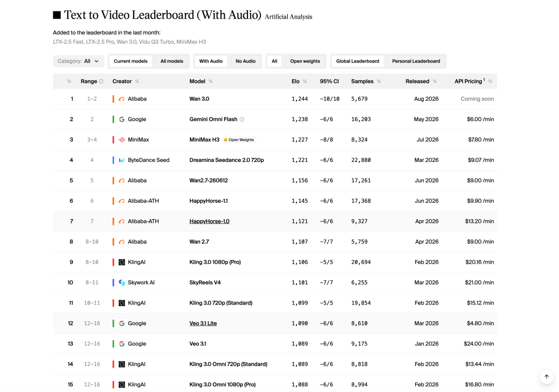Click the Gemini Omni Flash model name

213,119
